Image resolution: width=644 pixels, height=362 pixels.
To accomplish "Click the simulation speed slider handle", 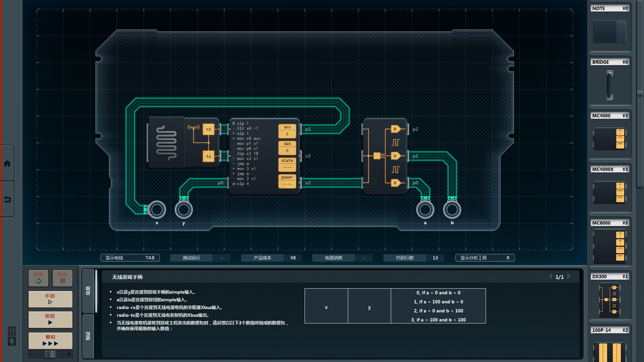I will click(50, 354).
